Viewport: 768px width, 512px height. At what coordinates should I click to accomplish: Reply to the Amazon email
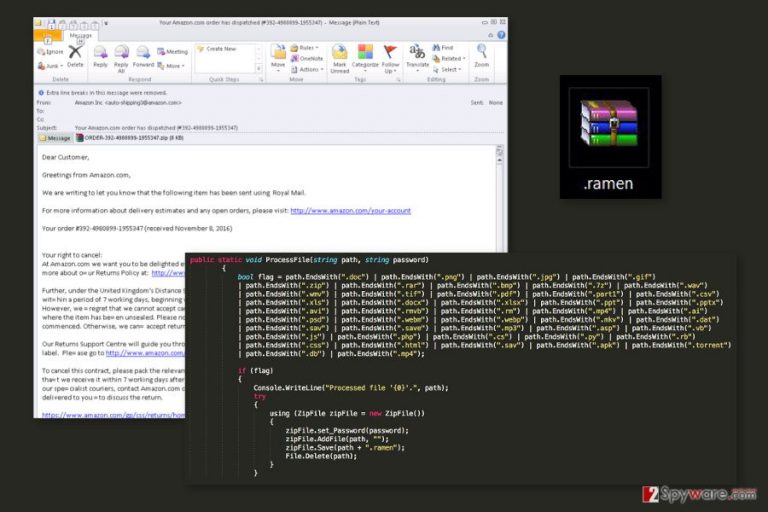pos(100,56)
